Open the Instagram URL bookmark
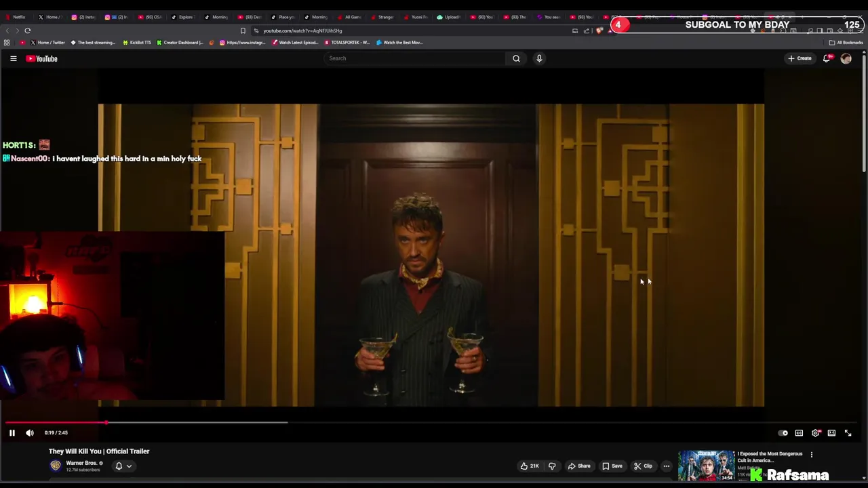This screenshot has width=868, height=488. pos(242,43)
